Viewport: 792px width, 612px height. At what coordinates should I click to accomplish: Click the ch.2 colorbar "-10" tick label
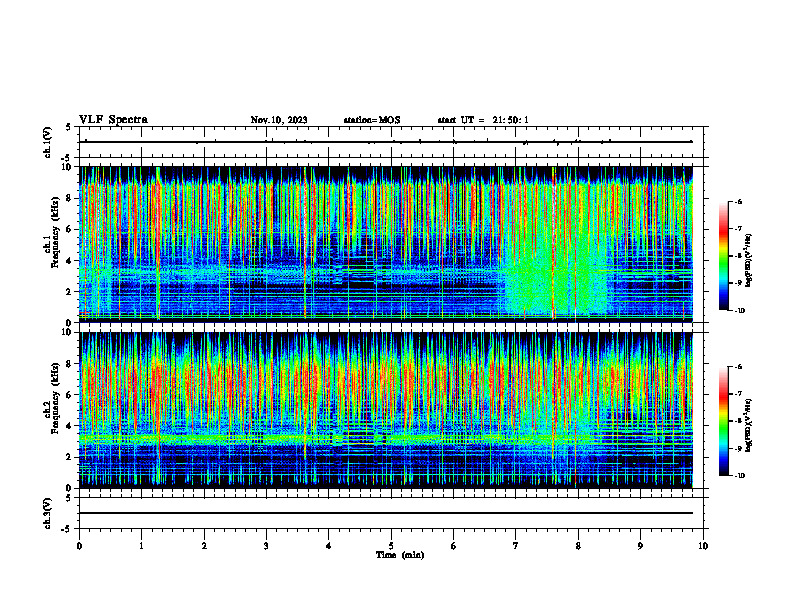tap(739, 476)
